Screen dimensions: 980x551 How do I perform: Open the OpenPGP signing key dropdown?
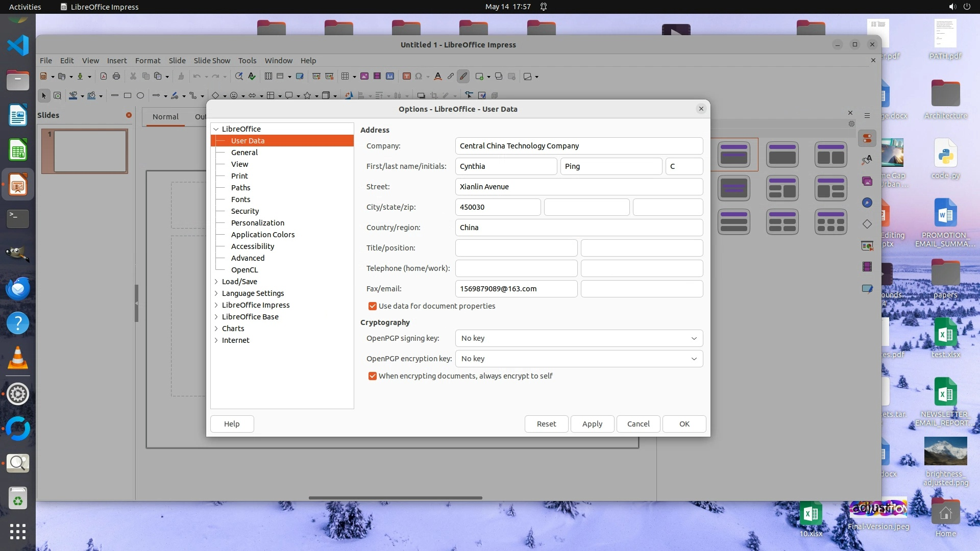pos(579,338)
